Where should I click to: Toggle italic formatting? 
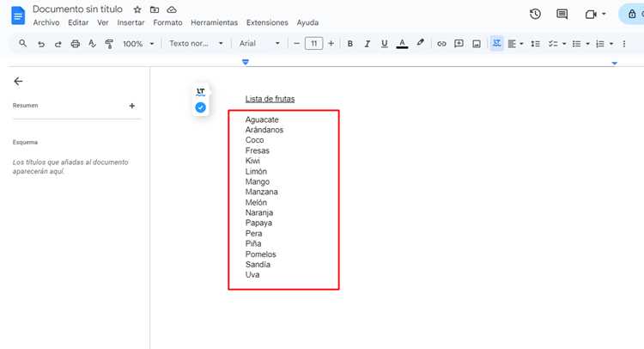(368, 44)
